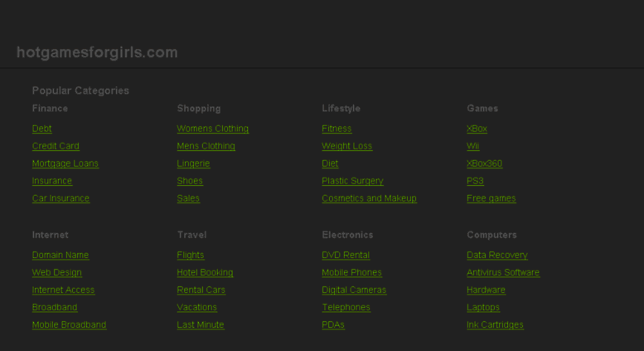Open the Free games link
The height and width of the screenshot is (351, 644).
[x=491, y=198]
